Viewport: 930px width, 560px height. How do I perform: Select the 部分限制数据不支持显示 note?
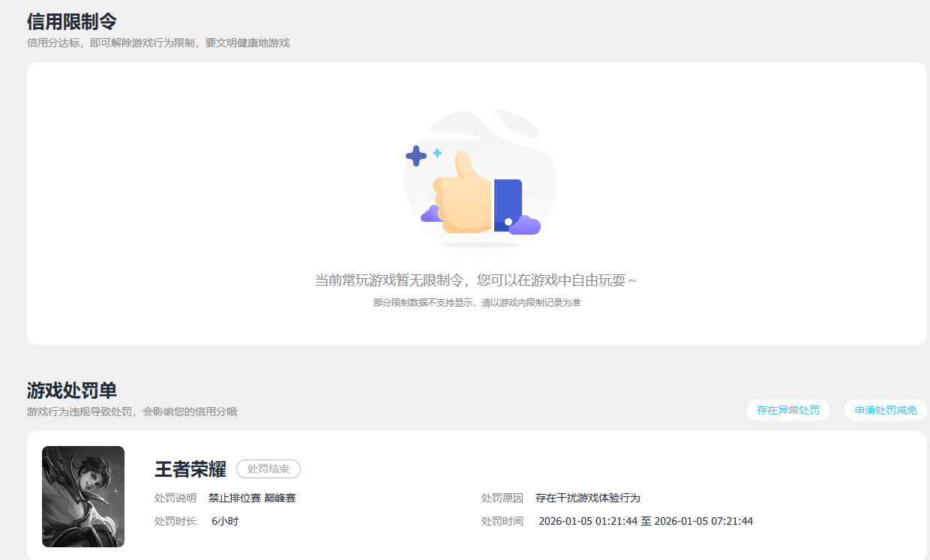click(x=477, y=303)
